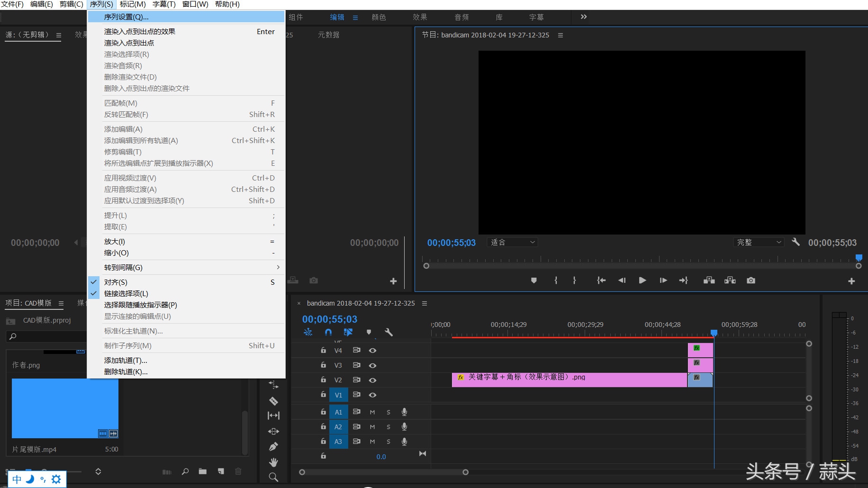Click the Add Marker icon in Program monitor
Viewport: 868px width, 488px height.
click(534, 280)
